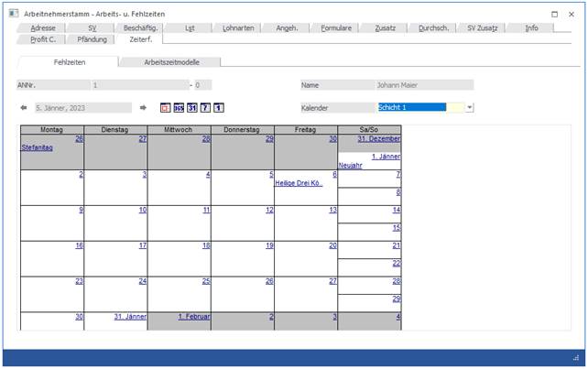
Task: Open the Heilige Drei Kö. holiday entry
Action: point(299,183)
